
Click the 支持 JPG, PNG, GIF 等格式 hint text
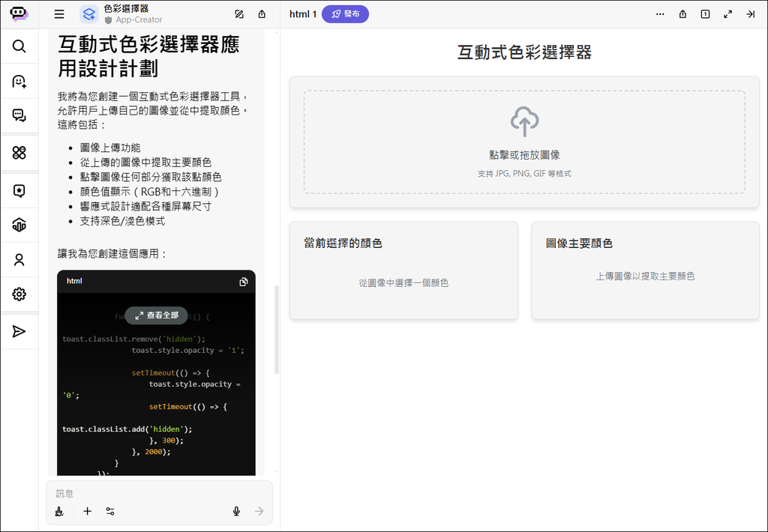coord(524,174)
